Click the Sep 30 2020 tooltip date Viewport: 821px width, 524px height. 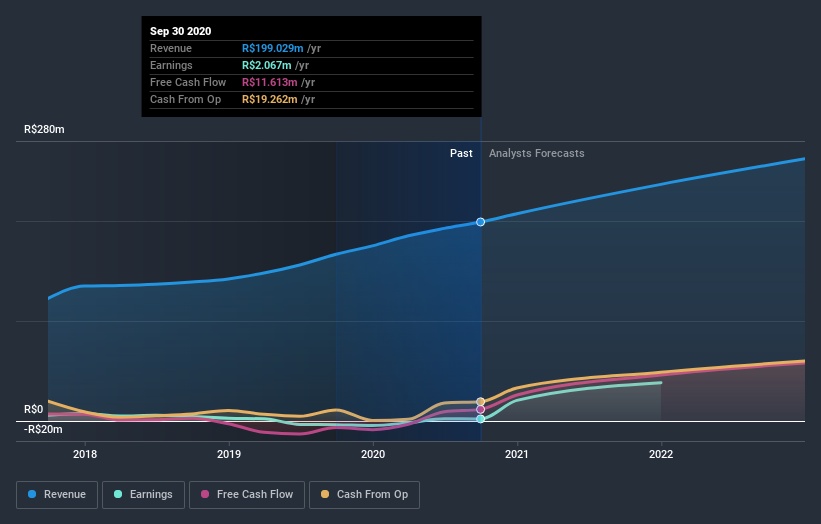click(x=181, y=31)
